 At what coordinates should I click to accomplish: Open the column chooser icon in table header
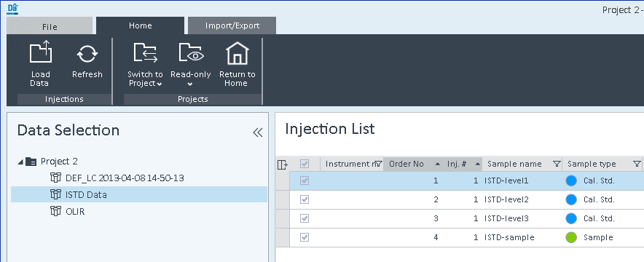click(x=282, y=164)
